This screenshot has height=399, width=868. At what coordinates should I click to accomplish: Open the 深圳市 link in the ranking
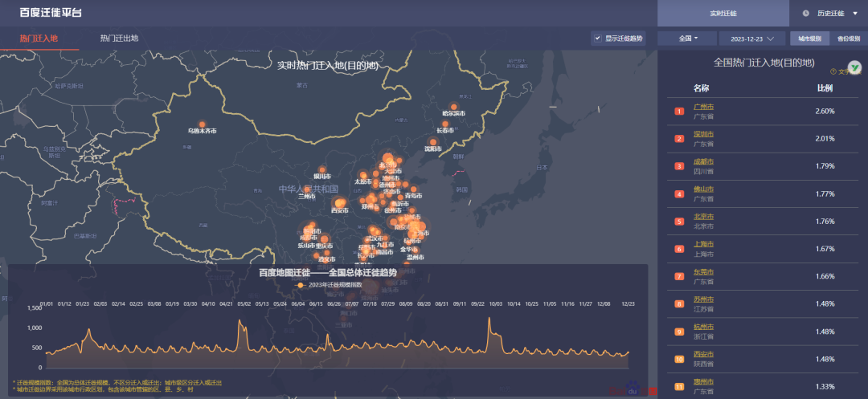point(703,134)
